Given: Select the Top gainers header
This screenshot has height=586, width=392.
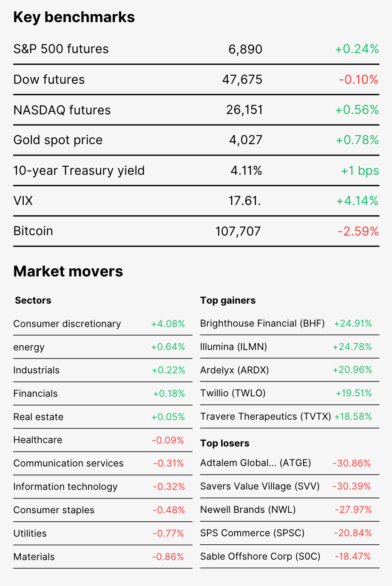Looking at the screenshot, I should [228, 300].
